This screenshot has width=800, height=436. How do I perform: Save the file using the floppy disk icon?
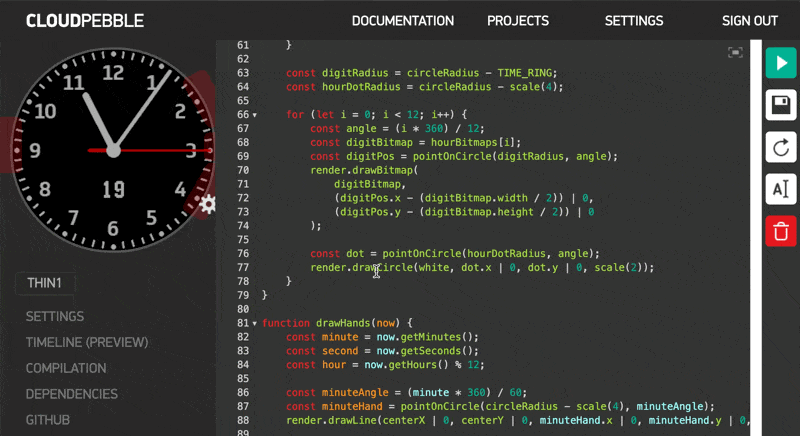[781, 104]
